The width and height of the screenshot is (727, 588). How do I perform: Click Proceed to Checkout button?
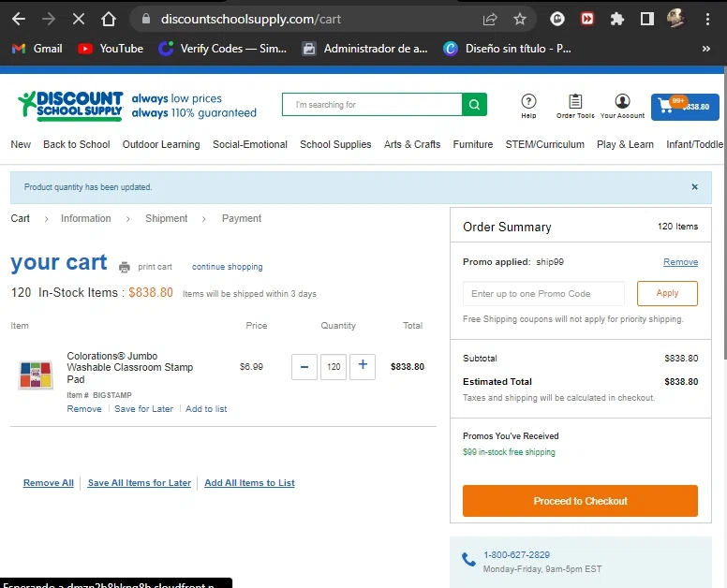point(580,501)
